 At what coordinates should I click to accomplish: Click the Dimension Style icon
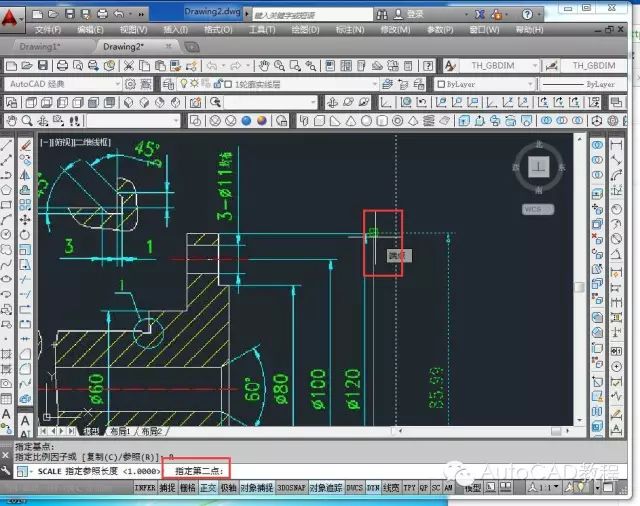pyautogui.click(x=551, y=66)
